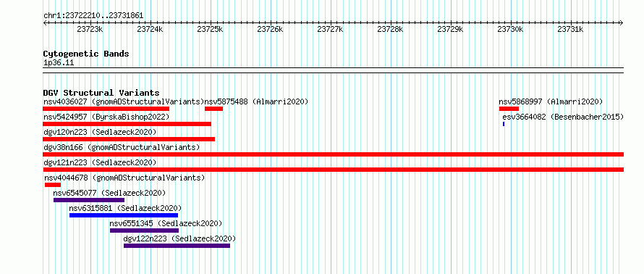
Task: Click the 23730k ruler tick label
Action: pos(510,29)
